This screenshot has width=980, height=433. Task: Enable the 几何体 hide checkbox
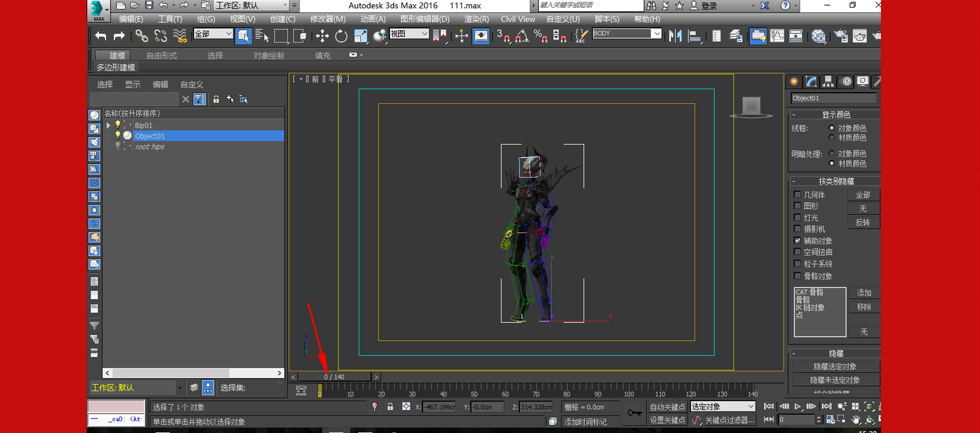click(797, 194)
